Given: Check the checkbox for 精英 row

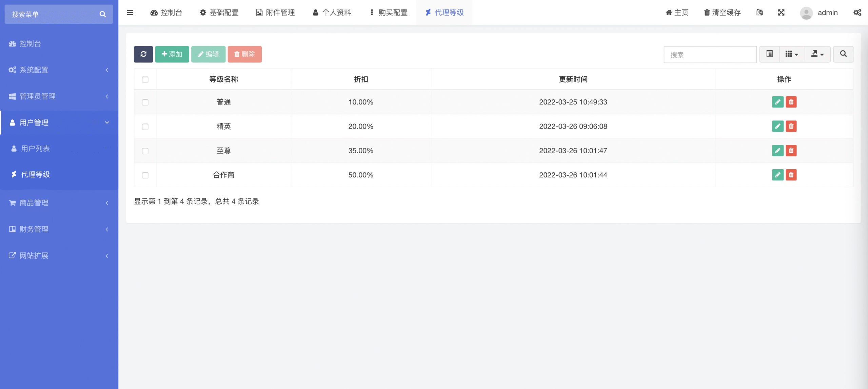Looking at the screenshot, I should click(x=145, y=127).
